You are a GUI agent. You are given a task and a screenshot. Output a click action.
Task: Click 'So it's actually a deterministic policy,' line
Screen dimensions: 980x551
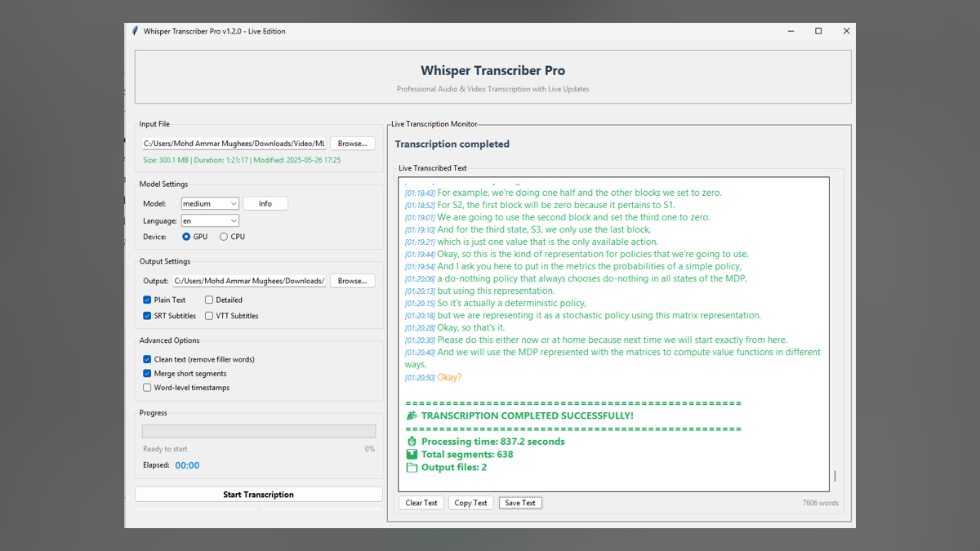click(x=511, y=303)
